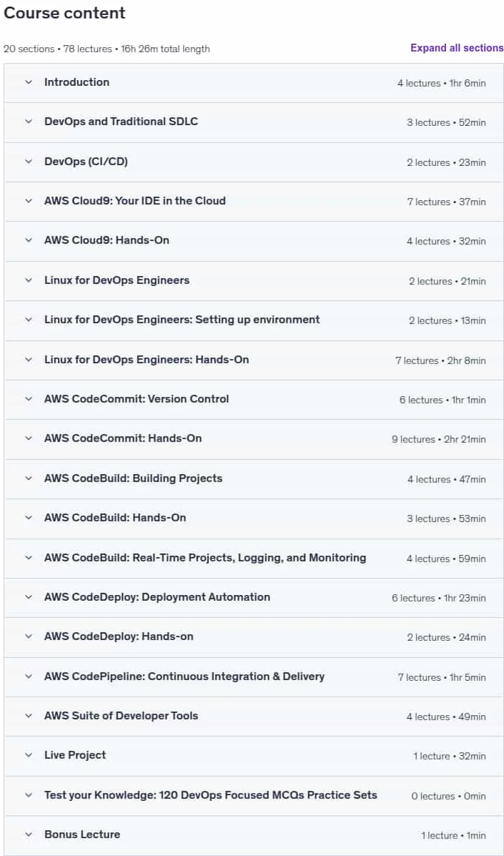The image size is (504, 856).
Task: Click chevron beside DevOps and Traditional SDLC
Action: [29, 122]
